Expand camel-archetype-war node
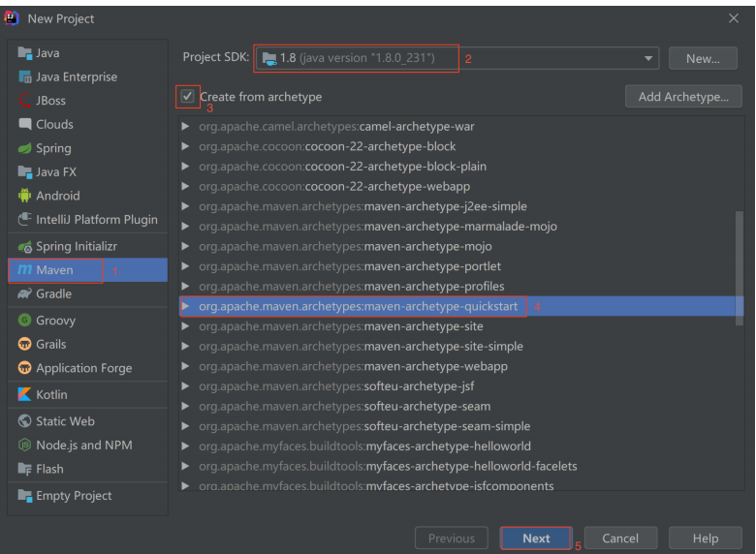This screenshot has height=554, width=756. coord(185,126)
